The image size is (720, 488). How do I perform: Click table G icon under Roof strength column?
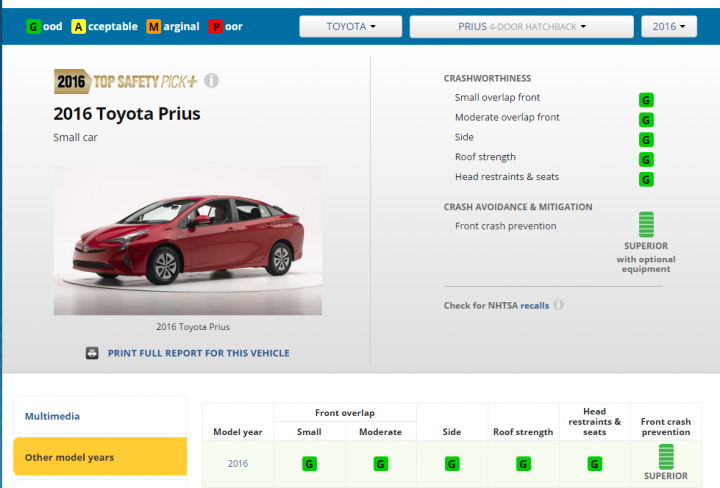click(x=523, y=464)
